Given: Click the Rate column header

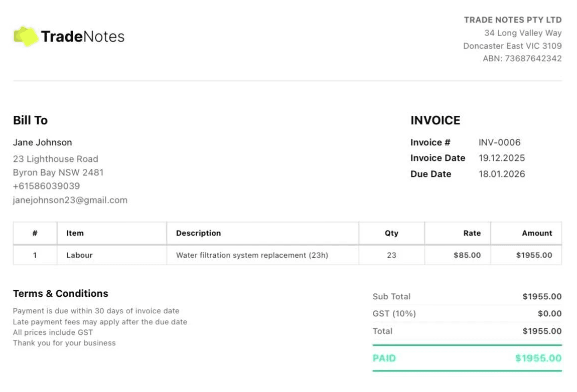Looking at the screenshot, I should pyautogui.click(x=472, y=233).
